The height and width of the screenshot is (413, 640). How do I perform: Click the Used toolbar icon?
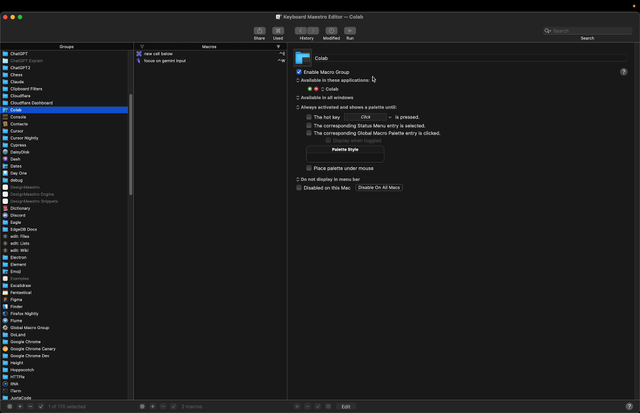[278, 31]
